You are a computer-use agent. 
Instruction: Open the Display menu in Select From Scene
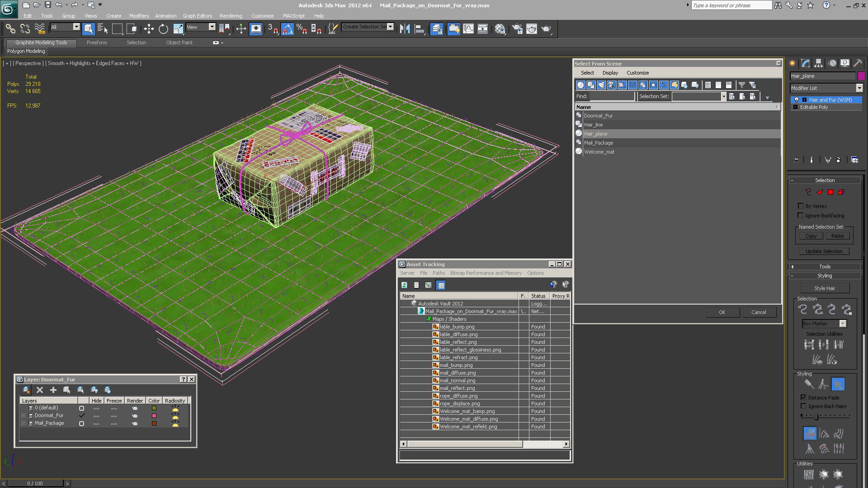tap(610, 73)
